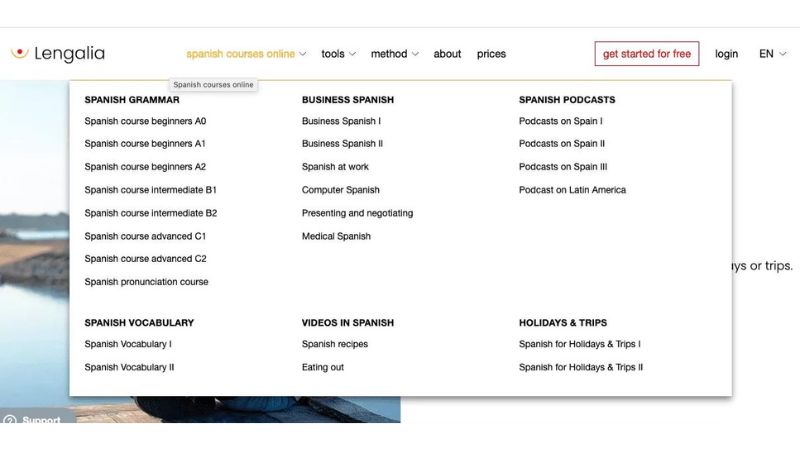The width and height of the screenshot is (800, 450).
Task: Click the HOLIDAYS & TRIPS heading
Action: click(x=563, y=322)
